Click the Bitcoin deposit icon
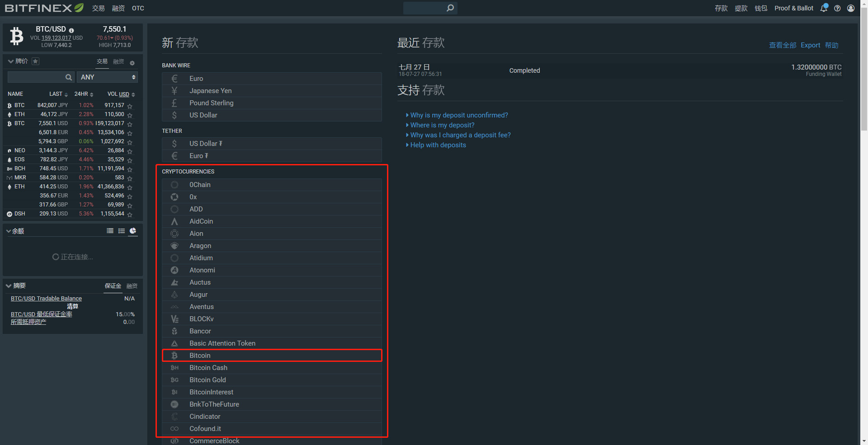This screenshot has height=445, width=868. [175, 356]
